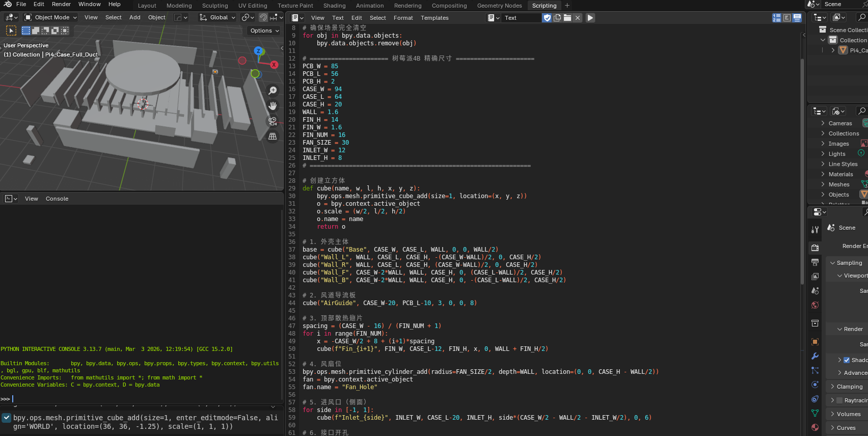
Task: Uncheck the Shadows checkbox
Action: pos(847,360)
